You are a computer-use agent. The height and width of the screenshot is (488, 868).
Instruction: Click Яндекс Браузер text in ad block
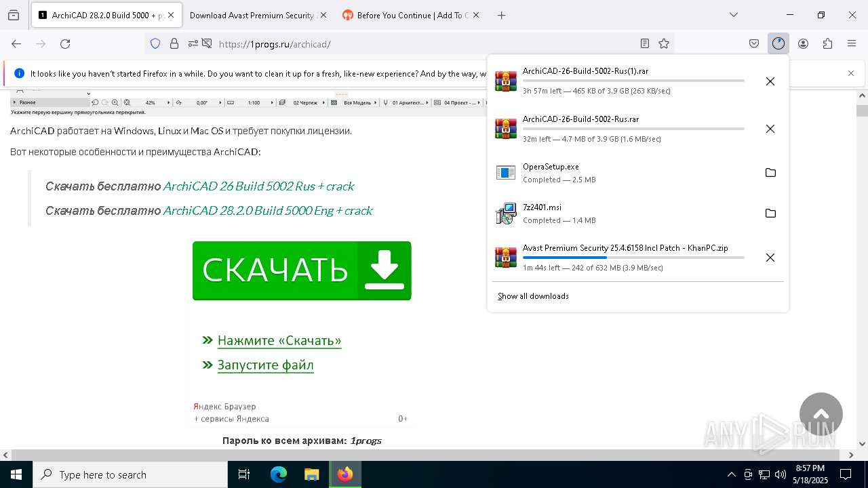(x=224, y=406)
